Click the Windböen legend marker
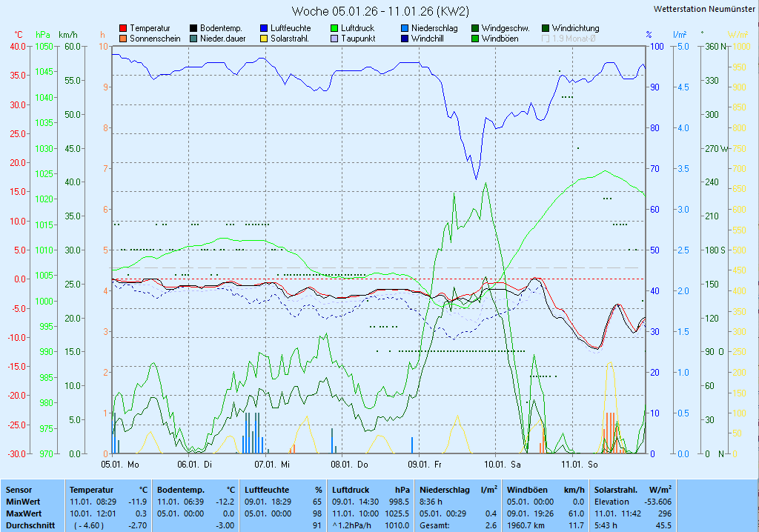Screen dimensions: 759x532 475,39
